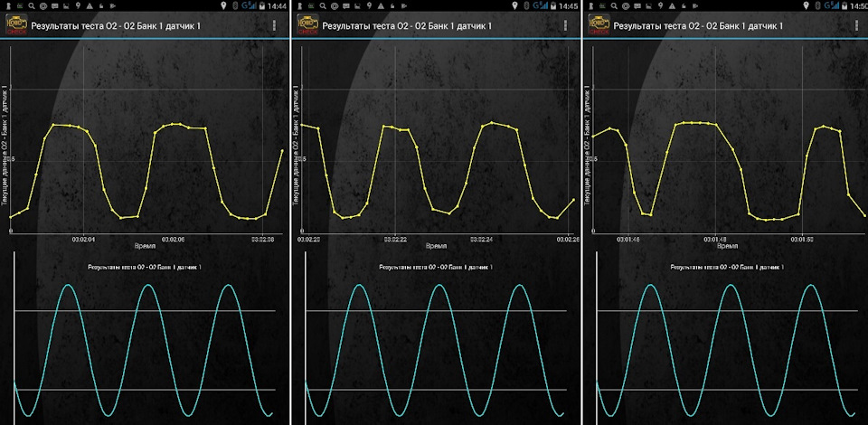The image size is (868, 425).
Task: Tap the battery icon beside the 14:45 clock
Action: tap(552, 5)
